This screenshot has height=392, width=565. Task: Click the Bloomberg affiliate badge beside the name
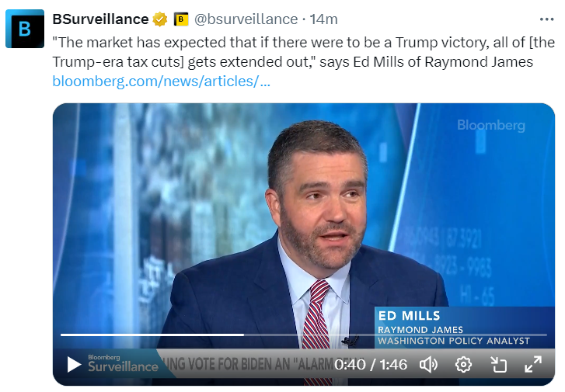181,19
